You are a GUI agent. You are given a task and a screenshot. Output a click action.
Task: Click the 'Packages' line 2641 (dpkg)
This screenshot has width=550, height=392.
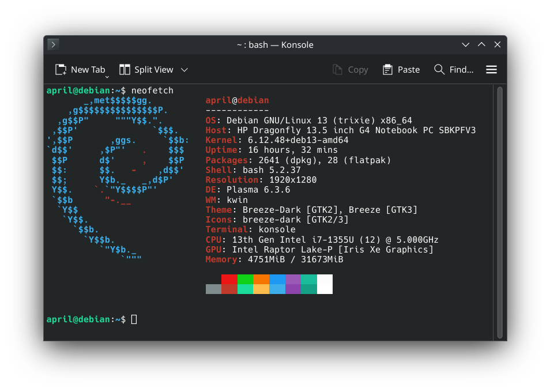click(298, 160)
